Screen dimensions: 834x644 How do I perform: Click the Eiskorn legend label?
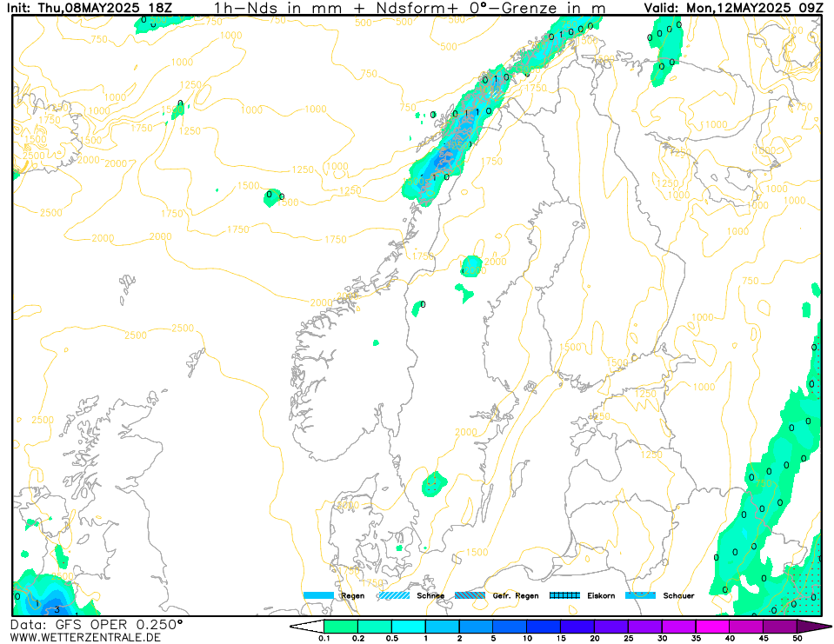(601, 595)
